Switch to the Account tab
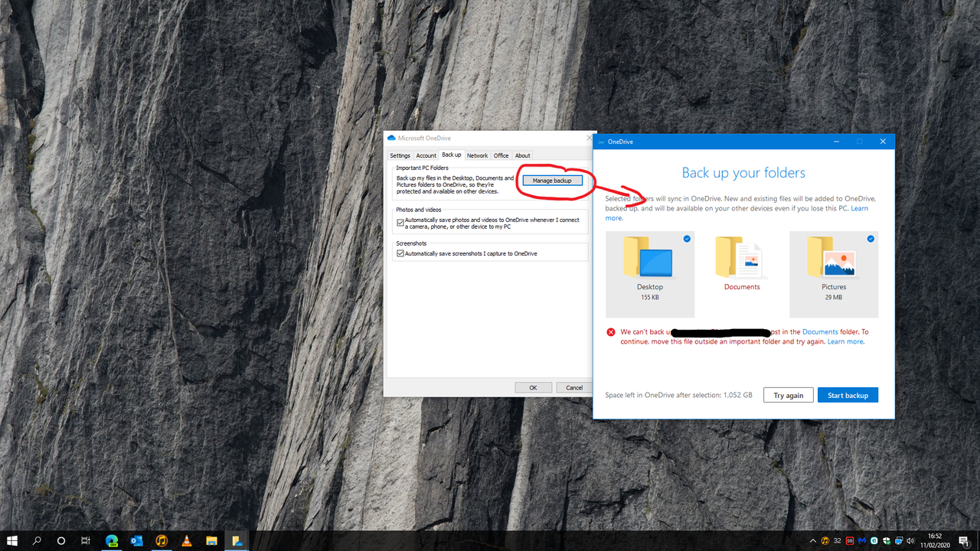This screenshot has width=980, height=551. 426,155
